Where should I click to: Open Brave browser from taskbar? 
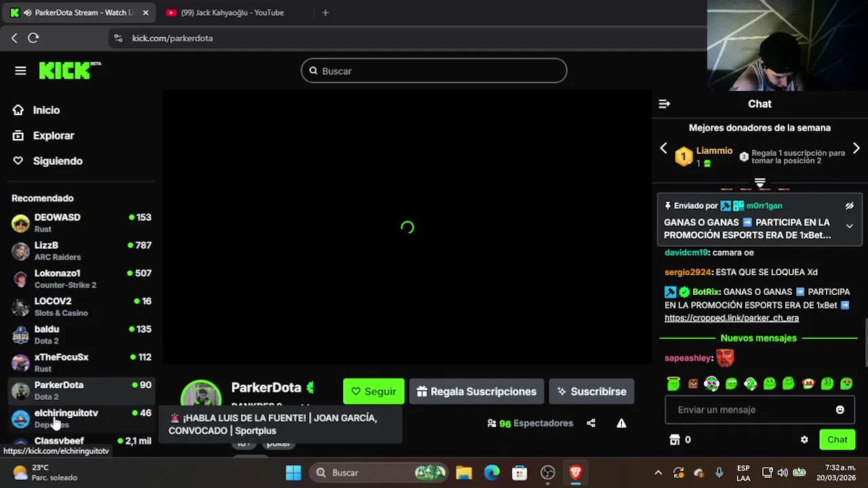(576, 472)
